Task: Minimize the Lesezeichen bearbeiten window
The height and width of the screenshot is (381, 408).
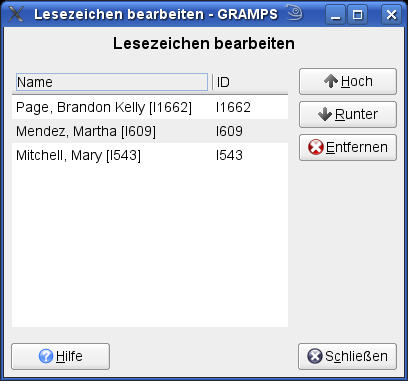Action: [x=336, y=15]
